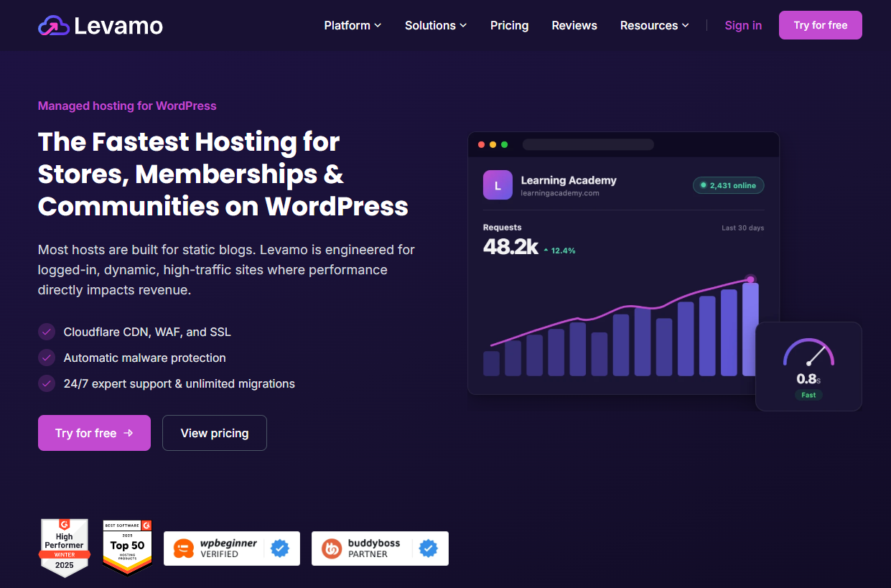Open the Reviews page
This screenshot has height=588, width=891.
(574, 25)
